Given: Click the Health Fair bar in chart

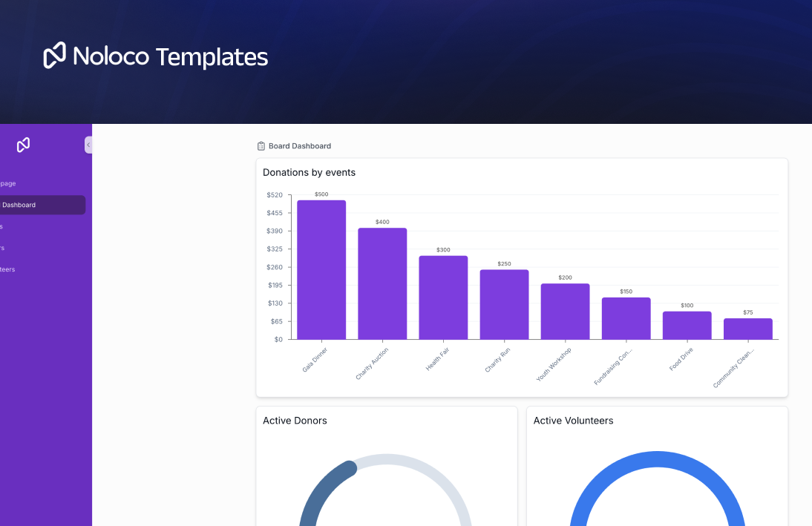Looking at the screenshot, I should 443,297.
